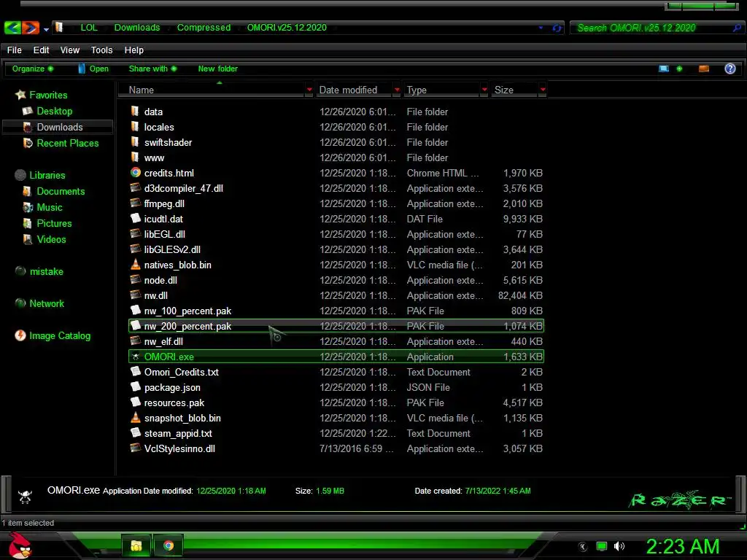This screenshot has width=747, height=560.
Task: Click the refresh icon in address bar
Action: [557, 28]
